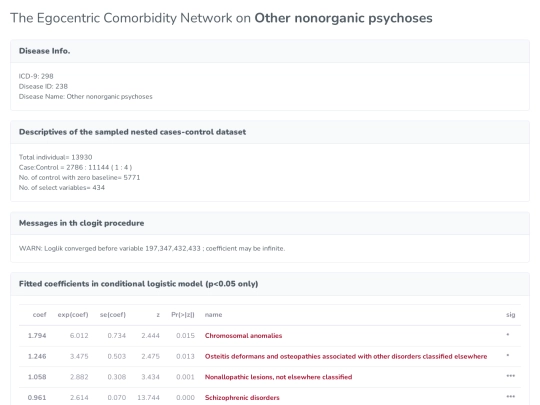Open Nonallopathic lesions, not elsewhere classified link

tap(278, 377)
